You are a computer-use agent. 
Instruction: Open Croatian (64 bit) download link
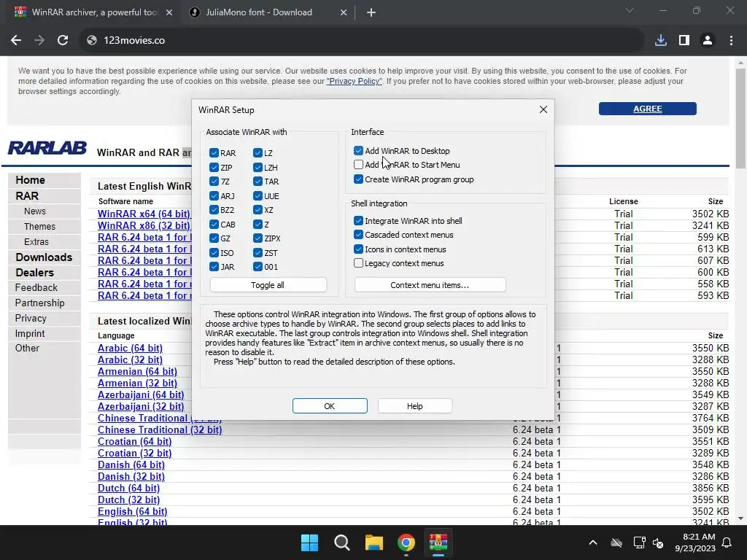(134, 441)
